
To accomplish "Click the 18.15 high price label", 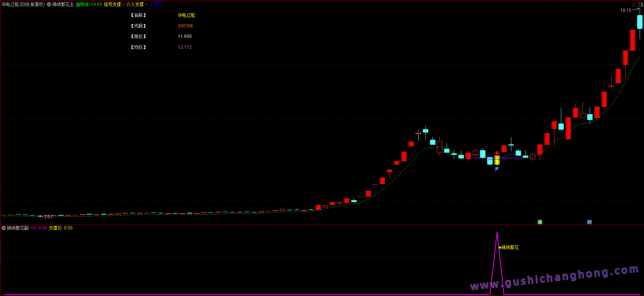I will coord(626,10).
